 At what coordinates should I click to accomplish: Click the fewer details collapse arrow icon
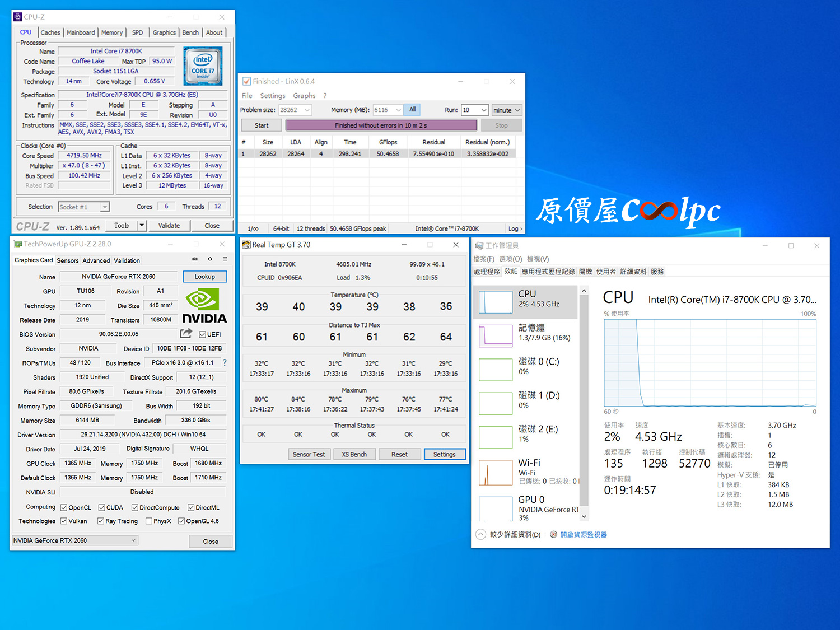click(480, 534)
